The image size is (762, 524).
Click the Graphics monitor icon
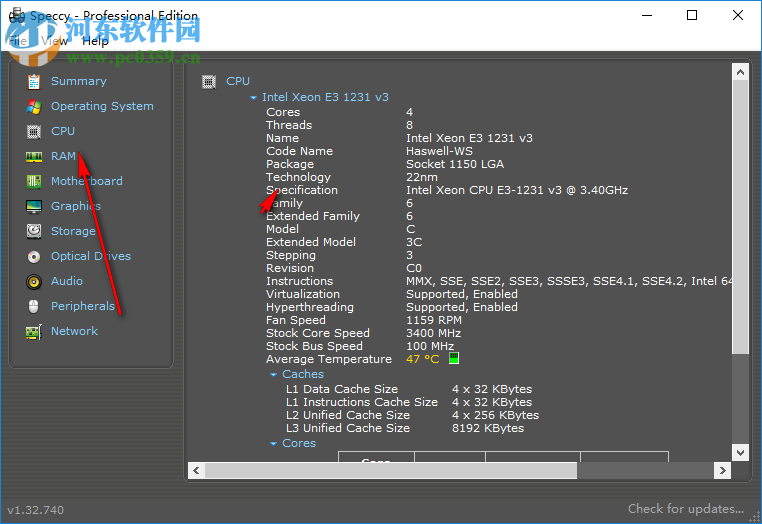click(34, 207)
